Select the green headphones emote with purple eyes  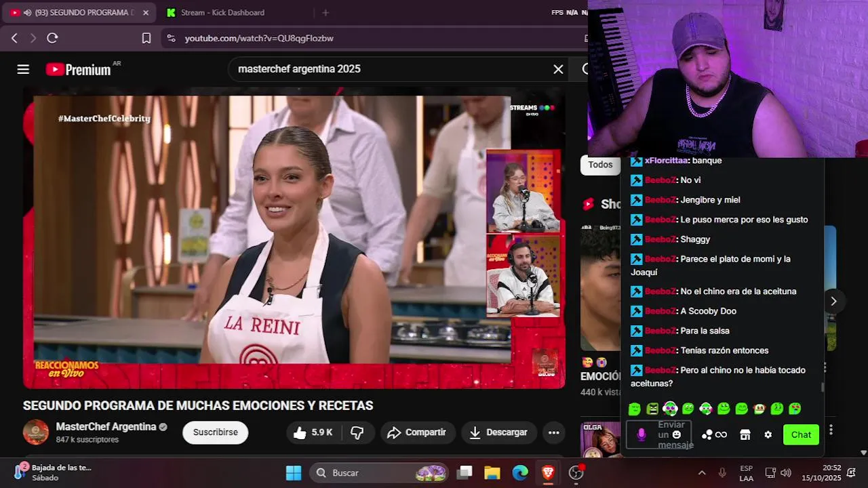(x=670, y=409)
